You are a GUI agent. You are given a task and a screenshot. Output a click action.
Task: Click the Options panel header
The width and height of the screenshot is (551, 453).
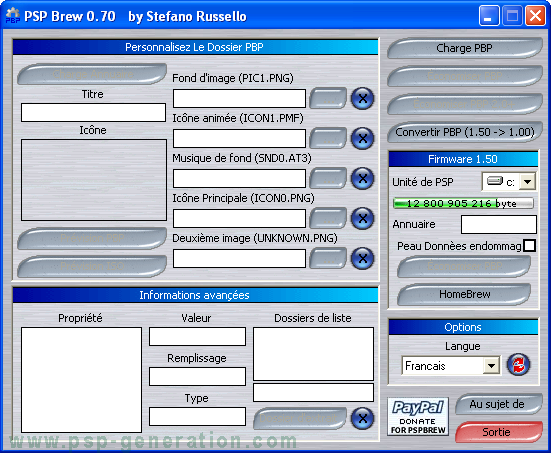tap(463, 327)
